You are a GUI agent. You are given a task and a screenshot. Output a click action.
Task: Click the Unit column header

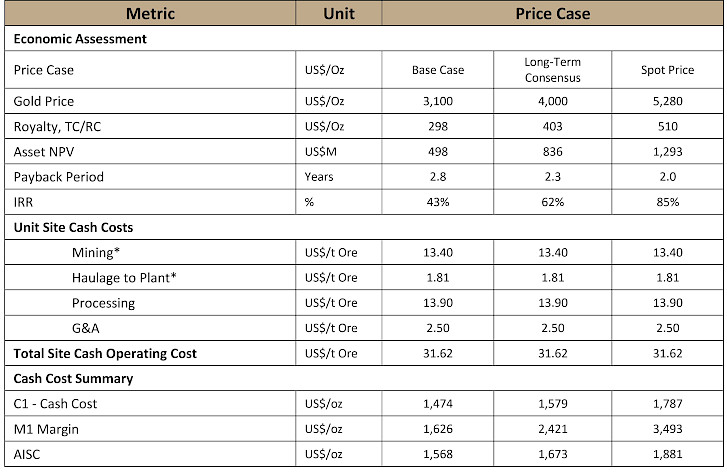pos(339,14)
